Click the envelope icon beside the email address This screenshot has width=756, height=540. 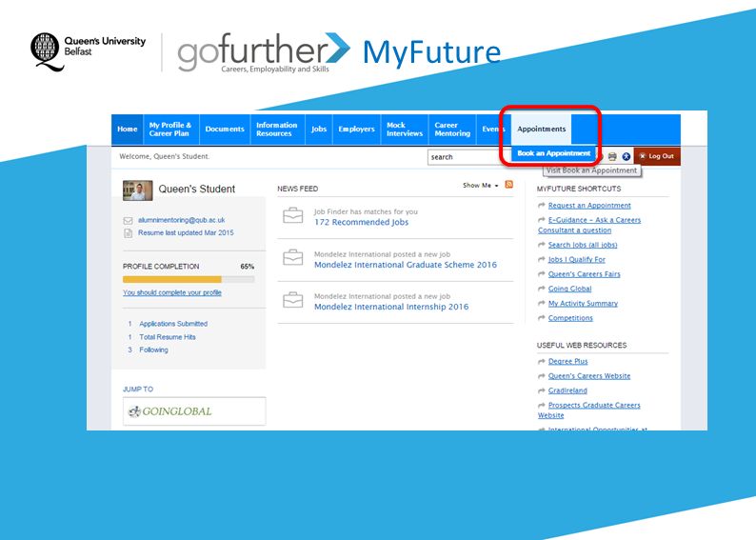coord(128,221)
